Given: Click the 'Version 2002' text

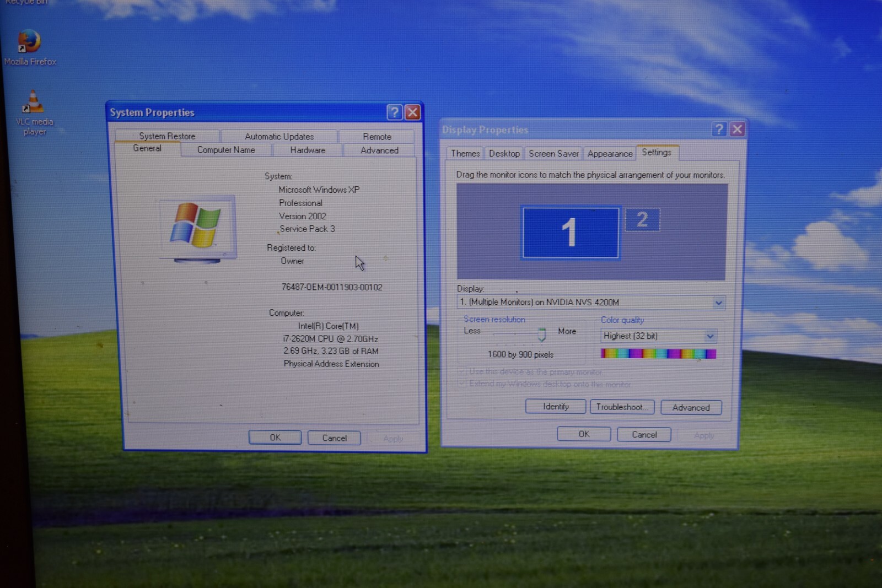Looking at the screenshot, I should point(303,216).
